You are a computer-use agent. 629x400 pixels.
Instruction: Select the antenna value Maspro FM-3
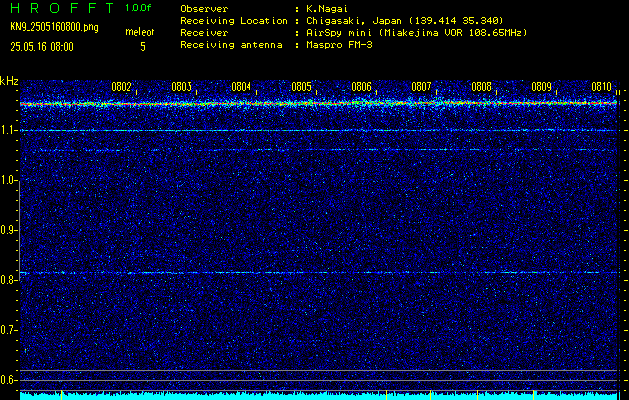click(x=337, y=45)
